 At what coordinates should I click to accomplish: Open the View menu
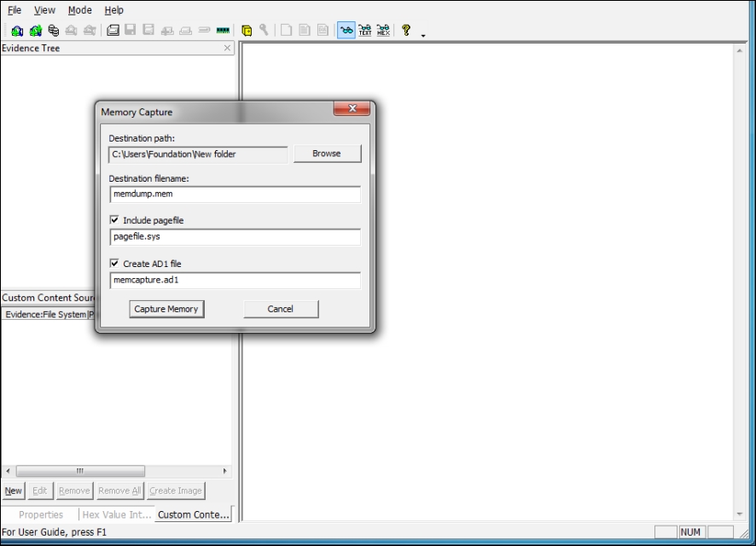coord(44,10)
